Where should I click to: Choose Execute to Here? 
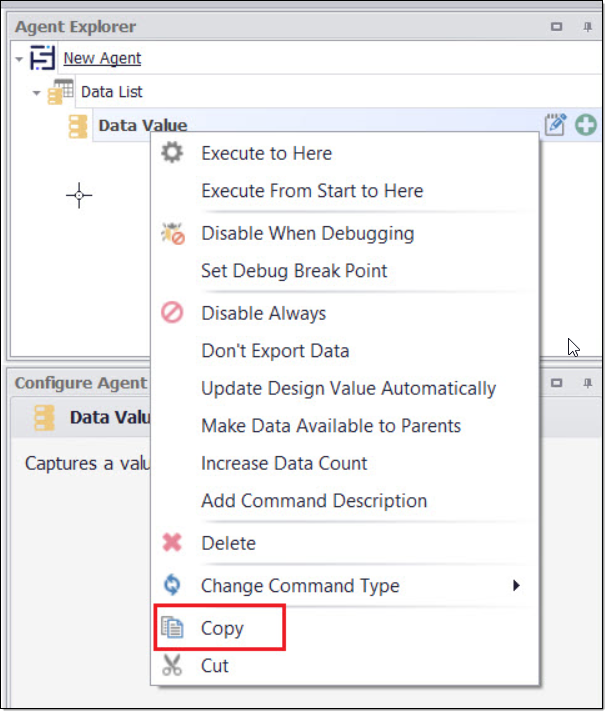pos(266,153)
